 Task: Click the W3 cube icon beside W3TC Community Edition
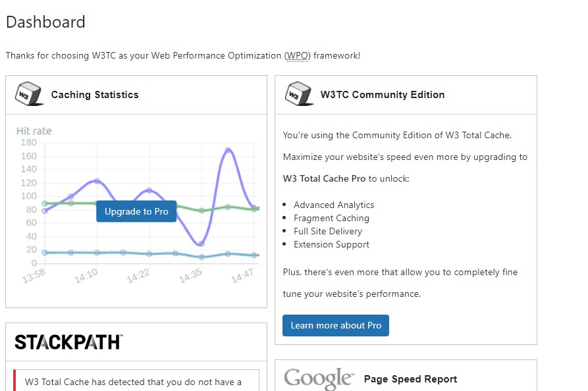[299, 94]
